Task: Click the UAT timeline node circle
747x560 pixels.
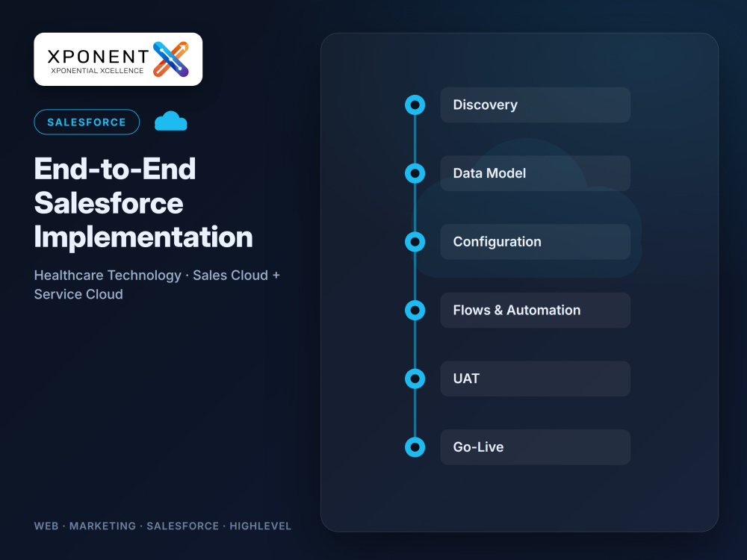Action: (x=415, y=379)
